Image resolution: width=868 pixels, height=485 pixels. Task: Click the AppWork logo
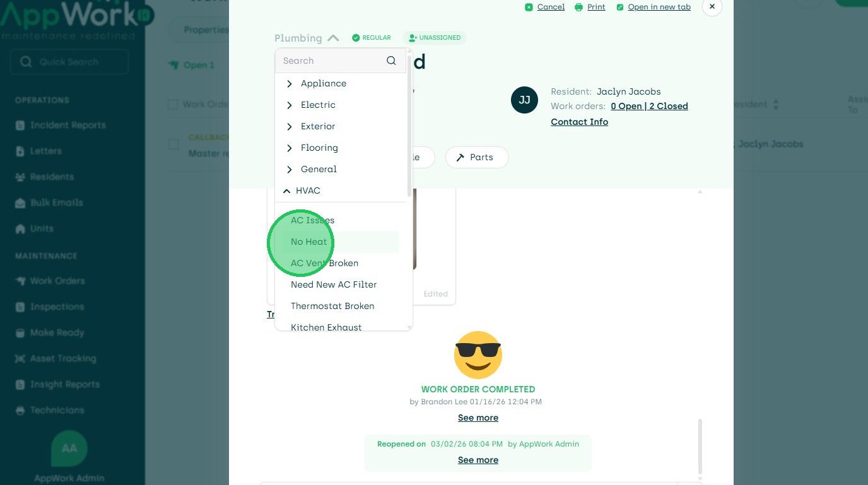tap(76, 19)
